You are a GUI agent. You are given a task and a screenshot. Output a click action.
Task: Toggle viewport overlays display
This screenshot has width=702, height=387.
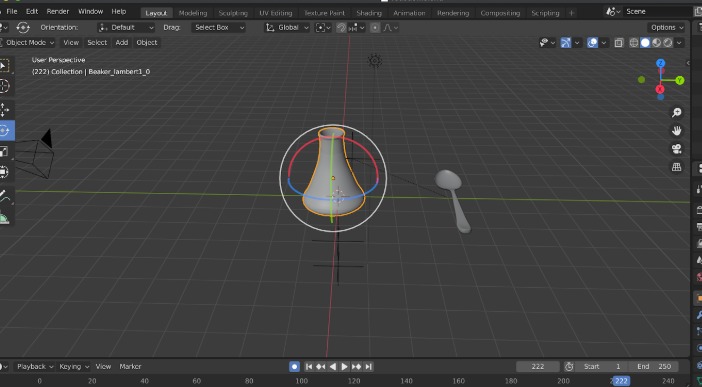[592, 43]
